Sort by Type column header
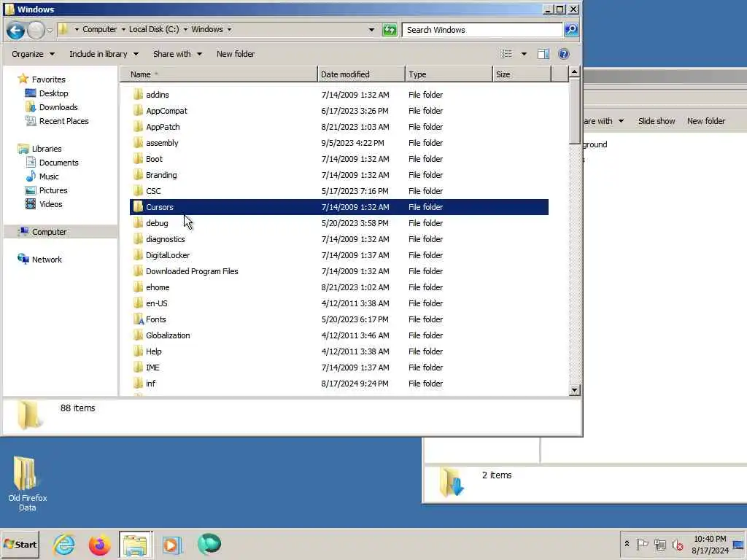747x560 pixels. pyautogui.click(x=449, y=74)
